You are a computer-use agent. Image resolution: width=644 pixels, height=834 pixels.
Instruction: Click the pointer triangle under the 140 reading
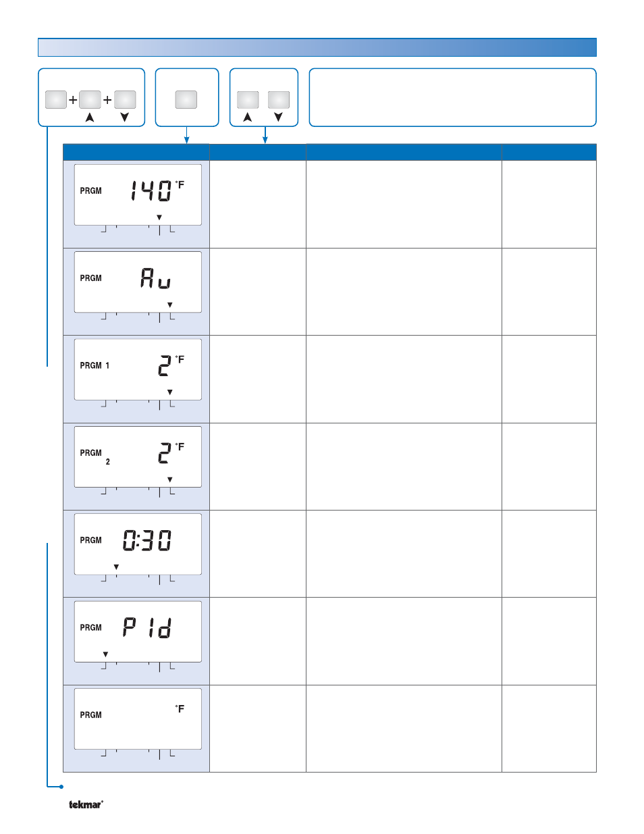[159, 217]
